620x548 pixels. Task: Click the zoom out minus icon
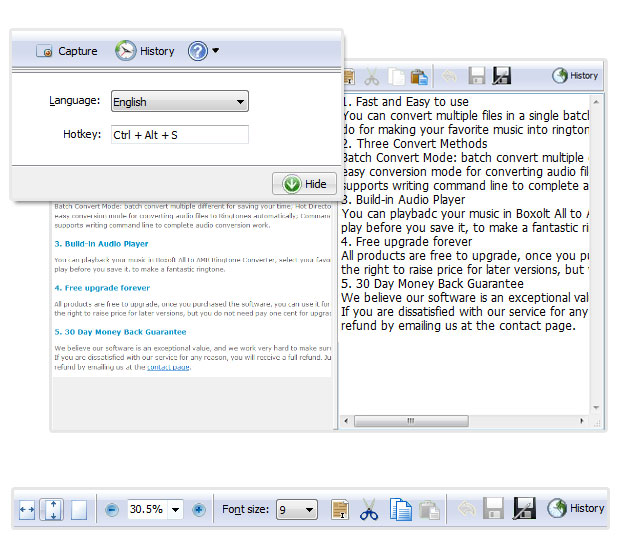pos(112,510)
